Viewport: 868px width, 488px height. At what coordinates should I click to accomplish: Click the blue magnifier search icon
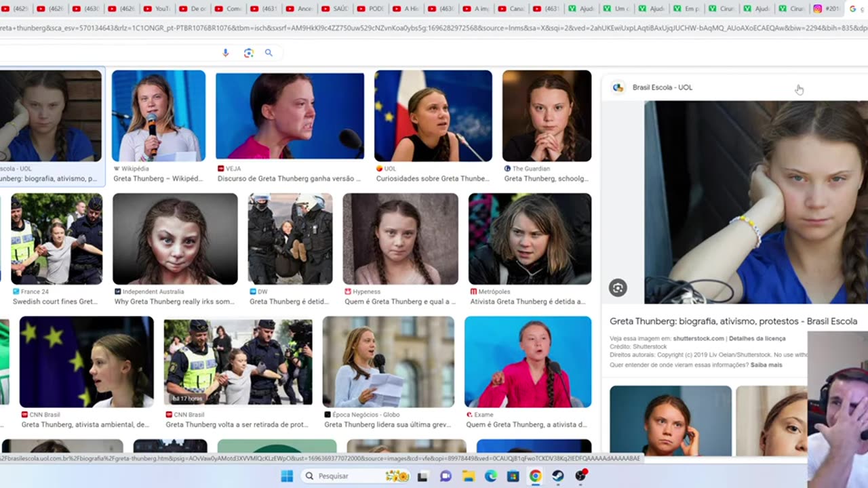coord(269,53)
